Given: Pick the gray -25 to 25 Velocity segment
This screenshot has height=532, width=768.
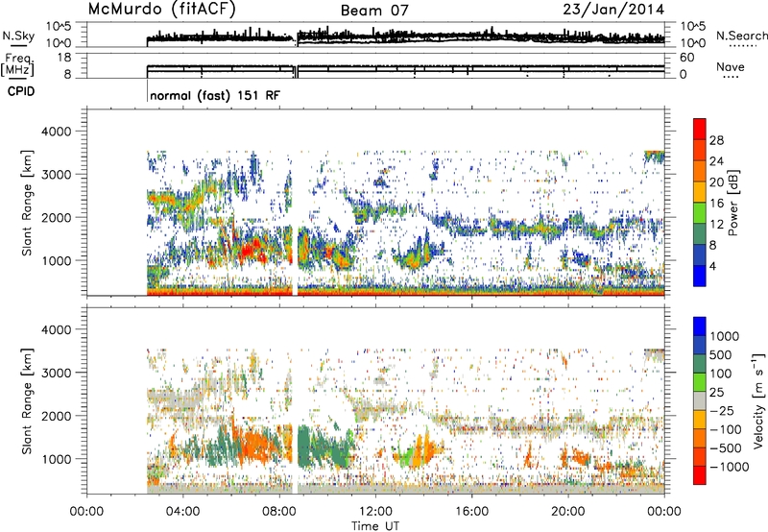Looking at the screenshot, I should click(x=700, y=400).
